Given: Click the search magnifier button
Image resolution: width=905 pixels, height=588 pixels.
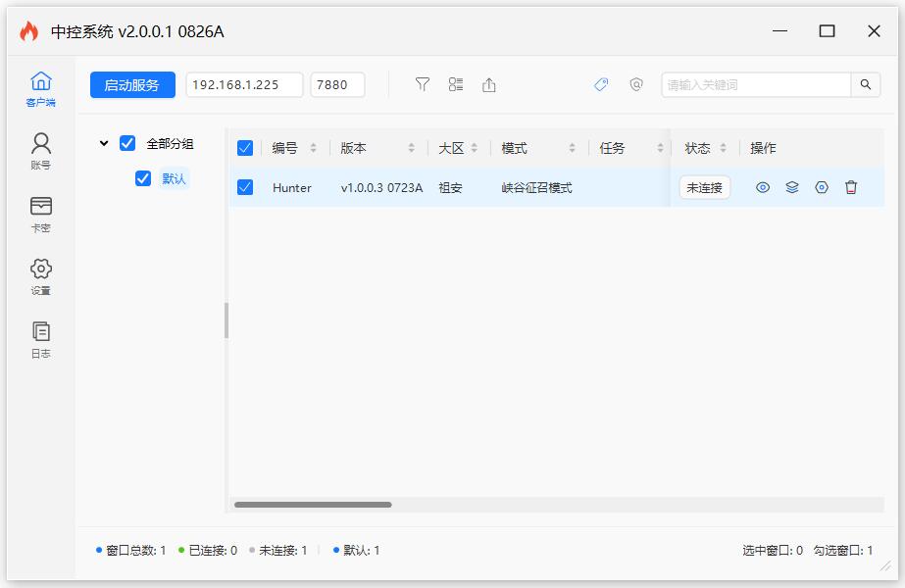Looking at the screenshot, I should click(866, 85).
